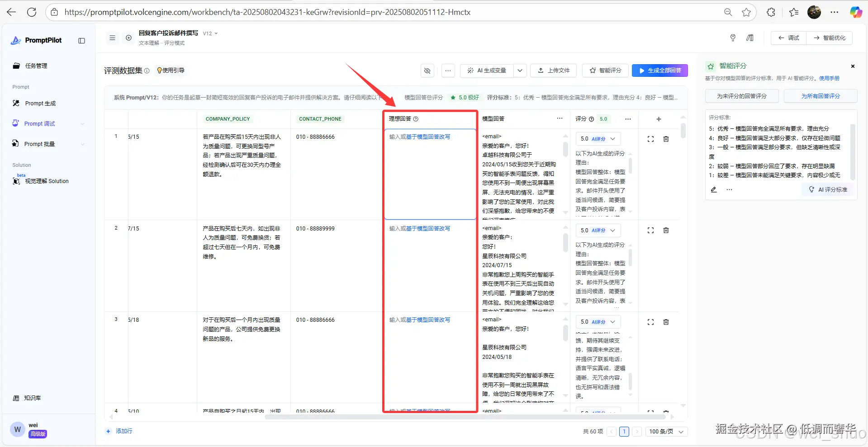868x447 pixels.
Task: View site information lock icon in address bar
Action: point(54,12)
